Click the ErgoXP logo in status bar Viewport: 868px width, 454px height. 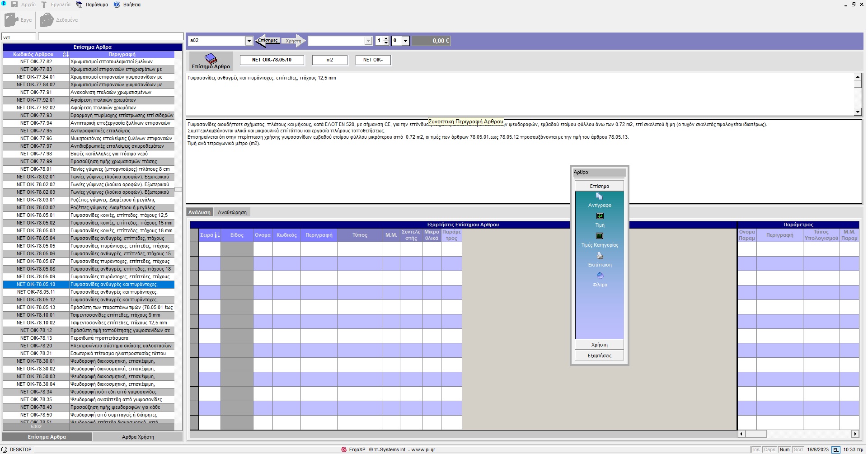(344, 449)
